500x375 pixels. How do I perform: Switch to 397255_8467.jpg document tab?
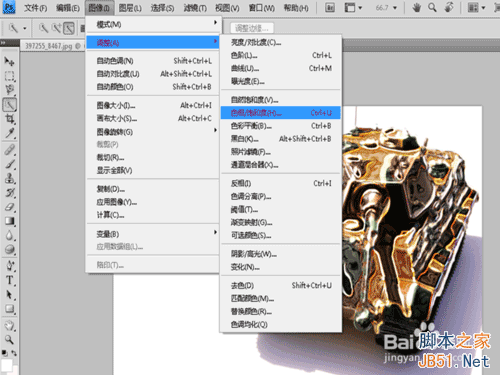(52, 46)
